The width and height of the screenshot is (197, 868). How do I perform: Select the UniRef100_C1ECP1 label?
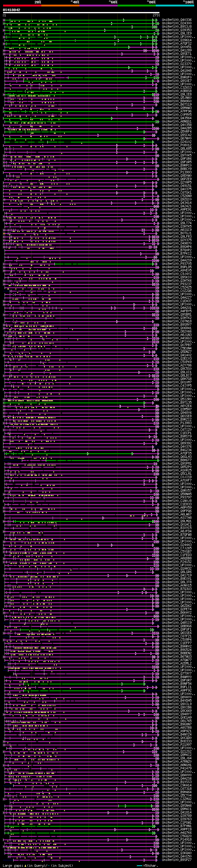click(177, 433)
